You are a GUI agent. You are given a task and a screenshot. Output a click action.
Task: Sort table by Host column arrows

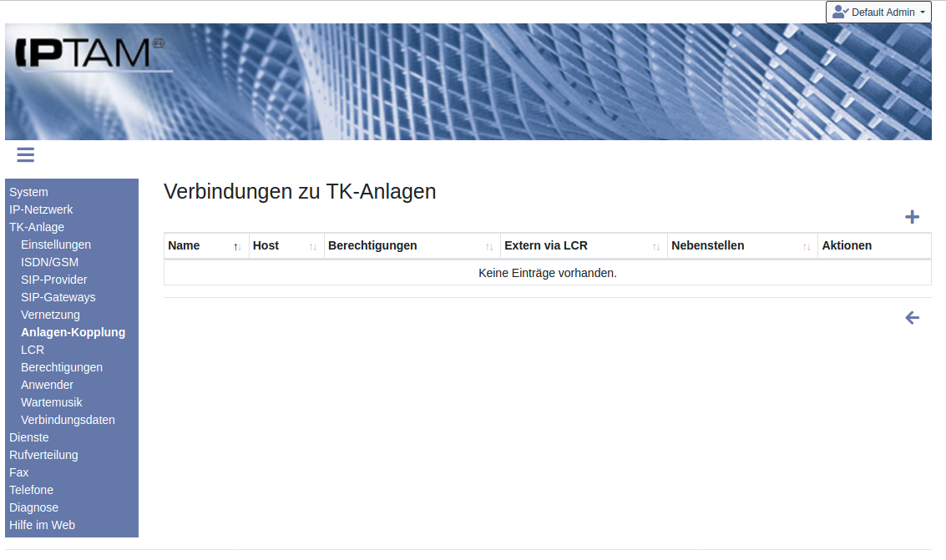pyautogui.click(x=313, y=246)
